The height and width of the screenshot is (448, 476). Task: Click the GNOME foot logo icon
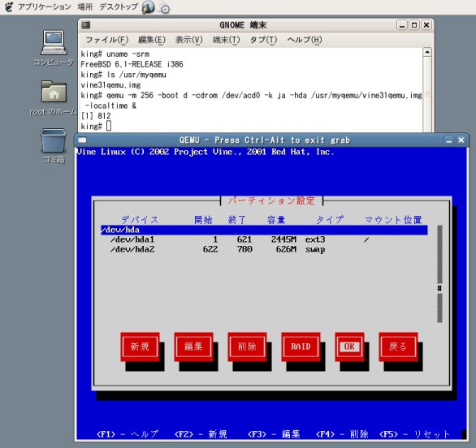9,6
